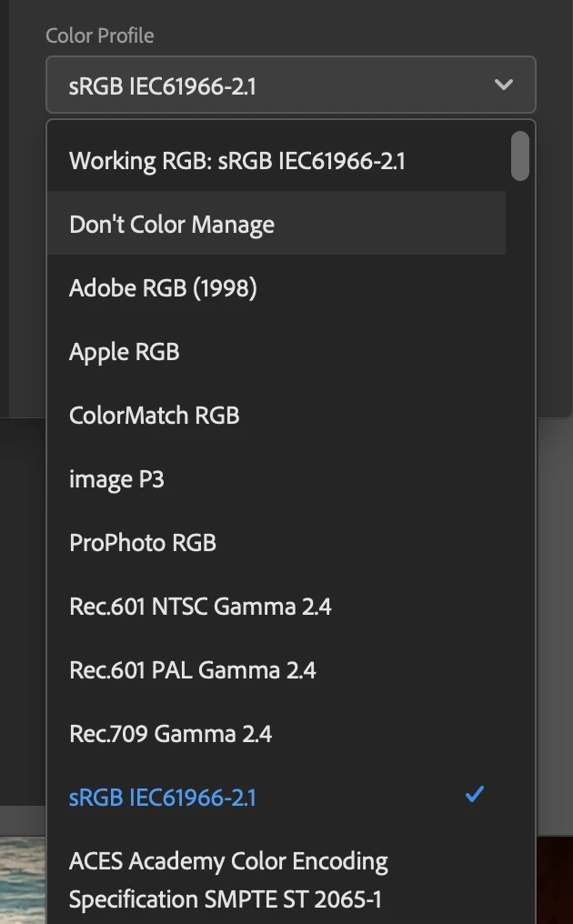This screenshot has height=924, width=573.
Task: Select Adobe RGB (1998) profile
Action: [163, 288]
